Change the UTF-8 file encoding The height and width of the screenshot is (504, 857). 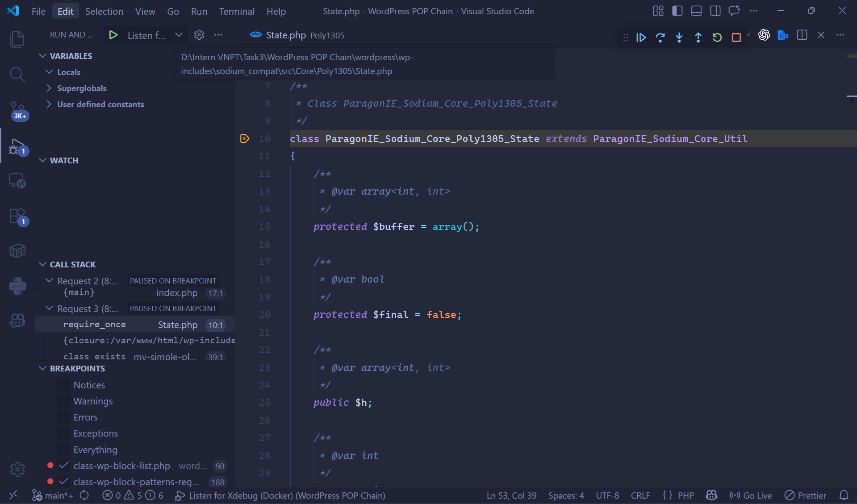click(x=607, y=496)
